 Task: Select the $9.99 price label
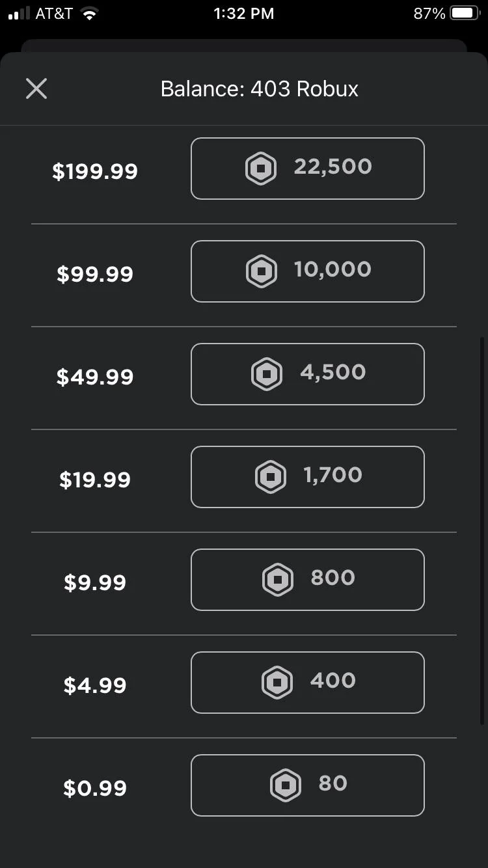[95, 583]
